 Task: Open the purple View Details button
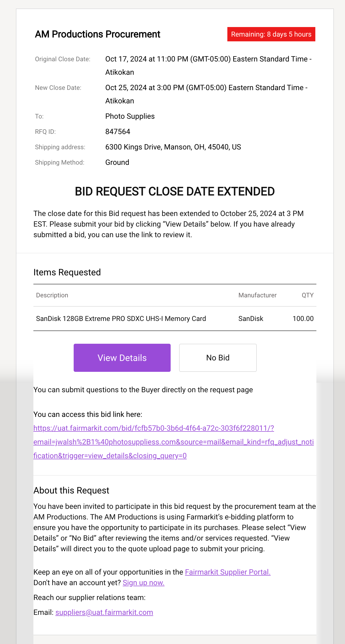point(122,358)
